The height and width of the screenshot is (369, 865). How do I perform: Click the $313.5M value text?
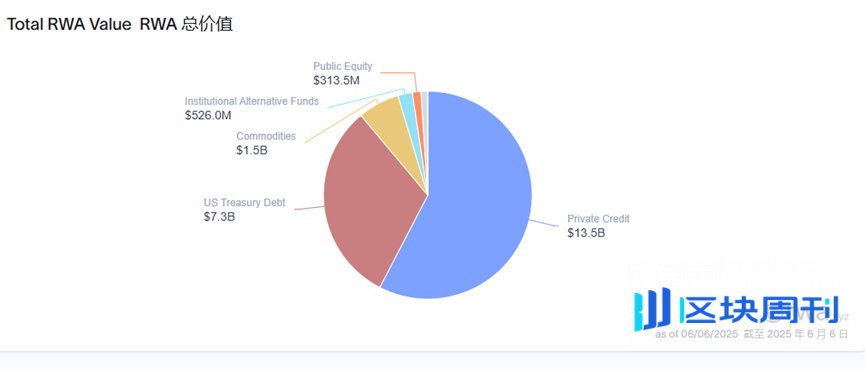tap(337, 81)
